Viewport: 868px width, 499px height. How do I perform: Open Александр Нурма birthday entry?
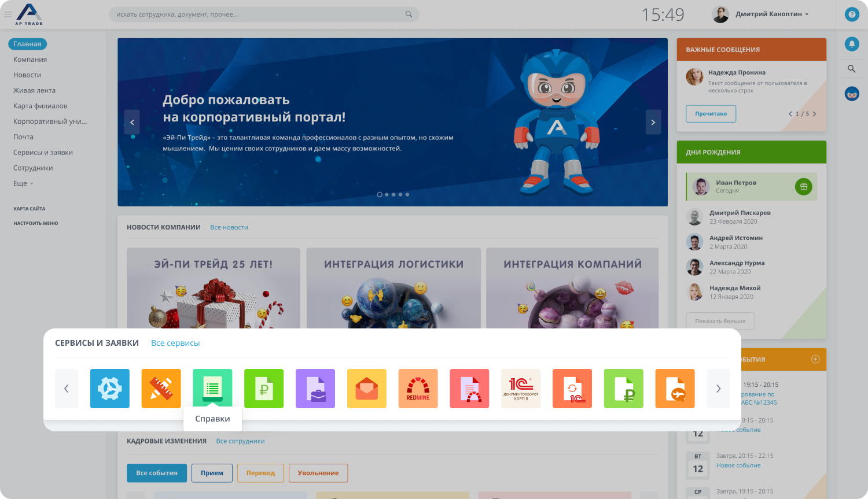[x=752, y=267]
